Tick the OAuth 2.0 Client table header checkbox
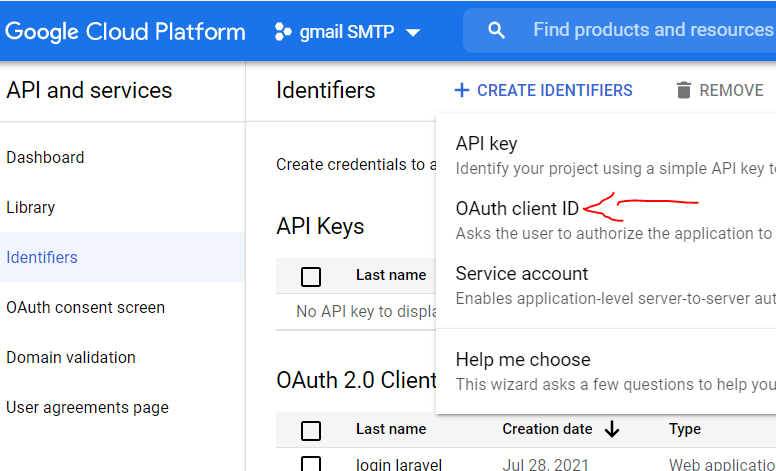776x471 pixels. point(311,430)
